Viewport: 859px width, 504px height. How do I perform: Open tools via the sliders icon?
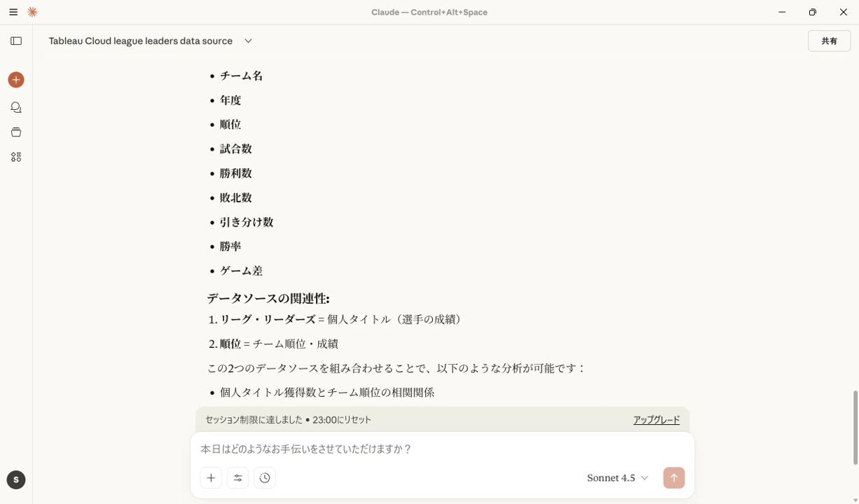coord(238,477)
